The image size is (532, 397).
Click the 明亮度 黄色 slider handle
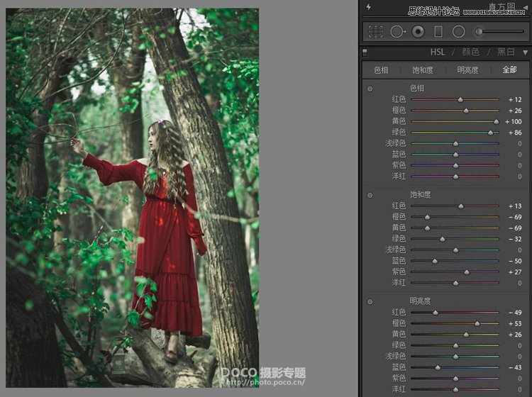pos(466,335)
